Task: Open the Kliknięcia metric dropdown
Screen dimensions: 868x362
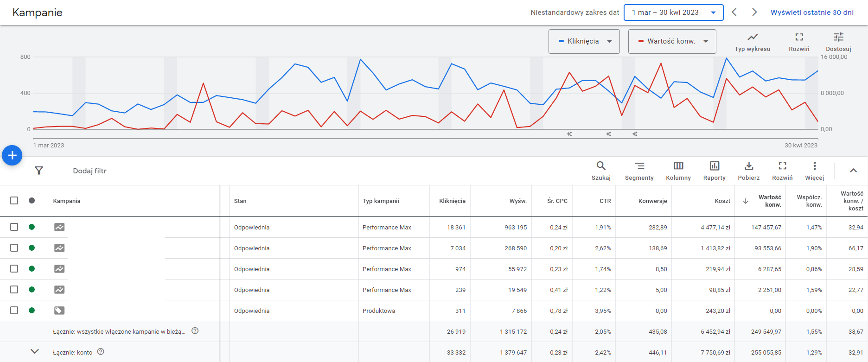Action: [584, 41]
